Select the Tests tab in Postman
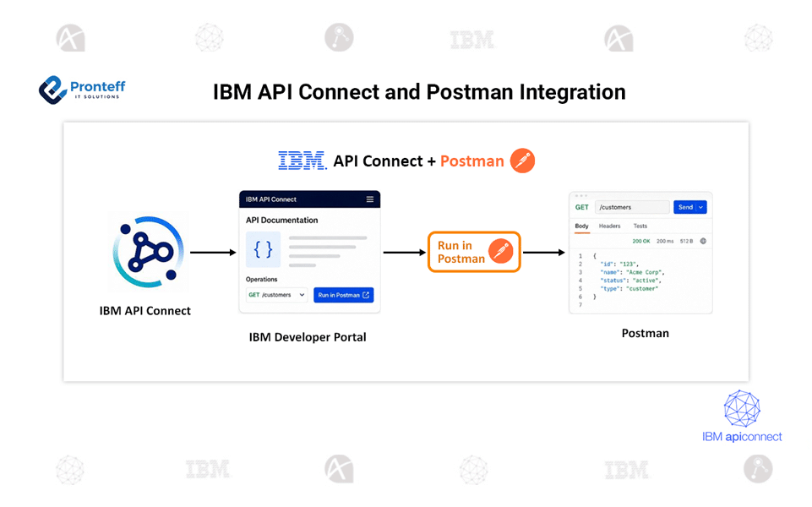The width and height of the screenshot is (812, 507). [x=640, y=226]
